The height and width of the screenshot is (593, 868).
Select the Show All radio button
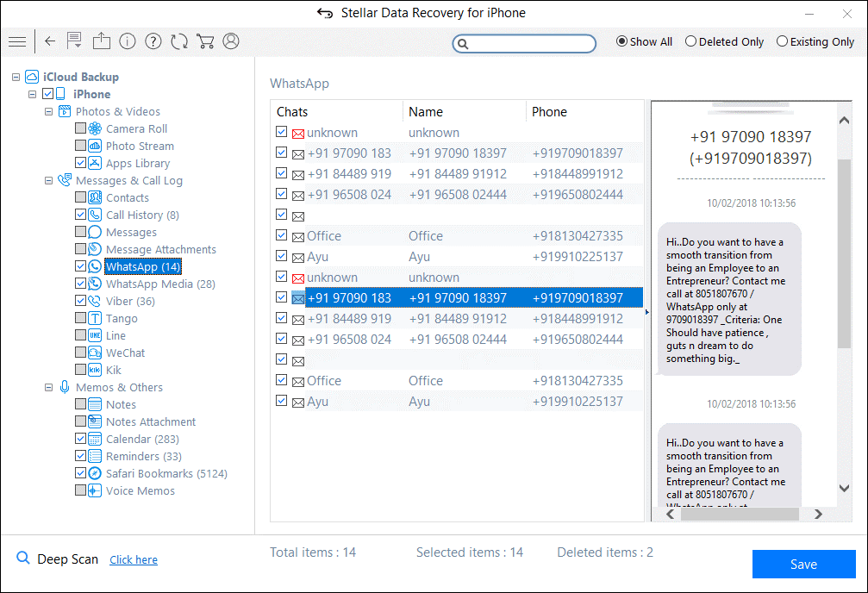(x=621, y=41)
